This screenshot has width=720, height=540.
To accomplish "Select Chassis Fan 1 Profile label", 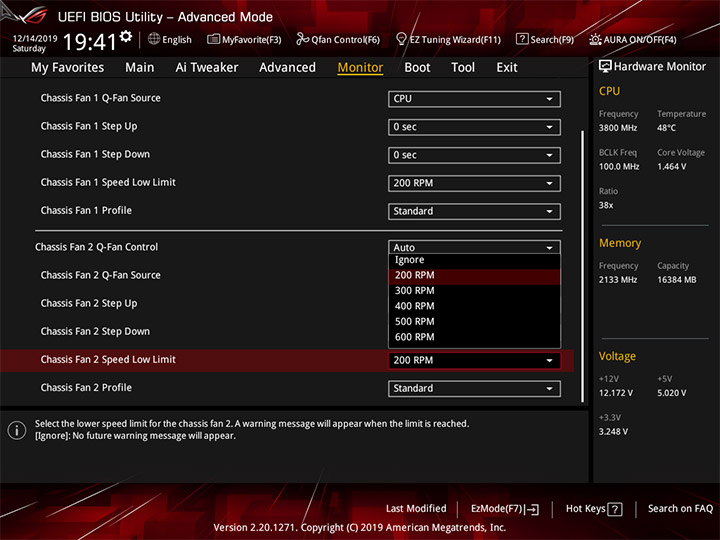I will (x=86, y=210).
